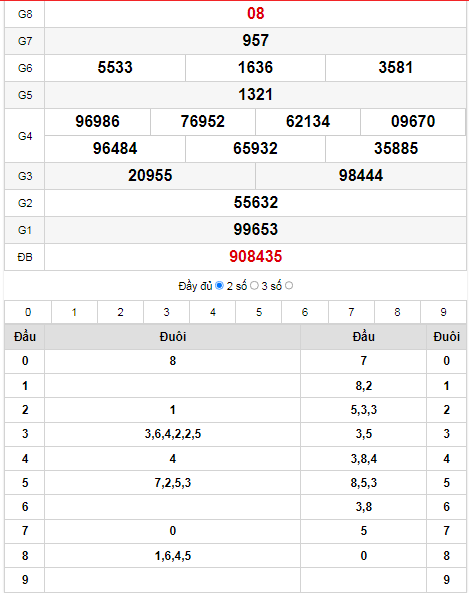Screen dimensions: 469x593
Task: Filter by digit 6 in number row
Action: [305, 312]
